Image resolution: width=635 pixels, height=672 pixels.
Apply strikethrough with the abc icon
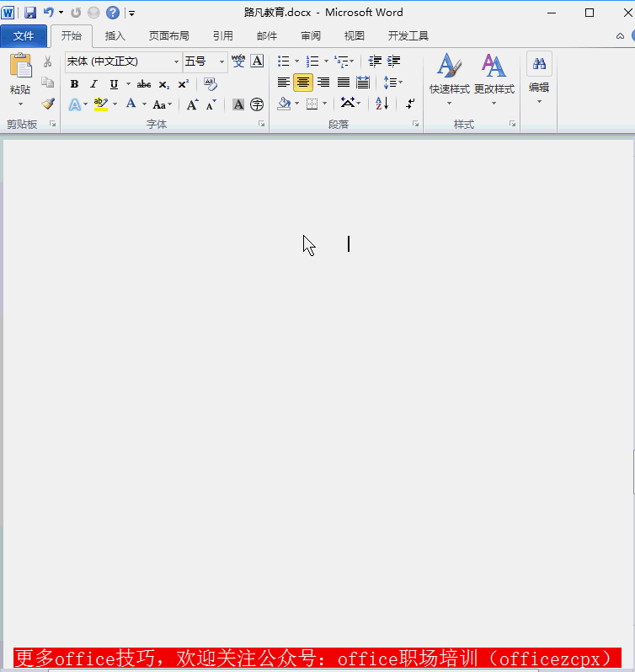pyautogui.click(x=144, y=84)
